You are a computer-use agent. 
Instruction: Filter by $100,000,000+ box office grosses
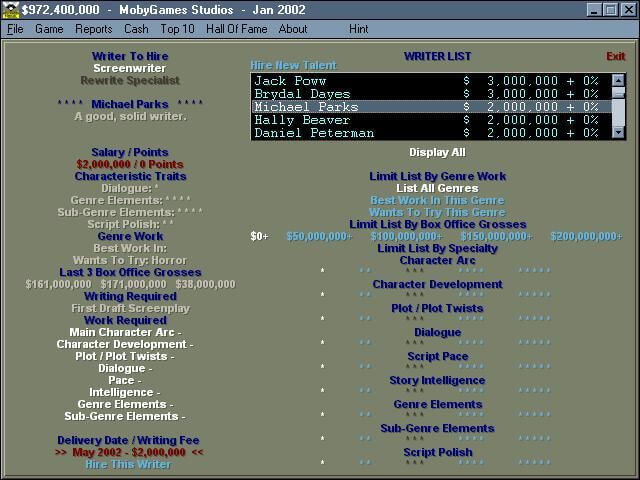(x=402, y=237)
